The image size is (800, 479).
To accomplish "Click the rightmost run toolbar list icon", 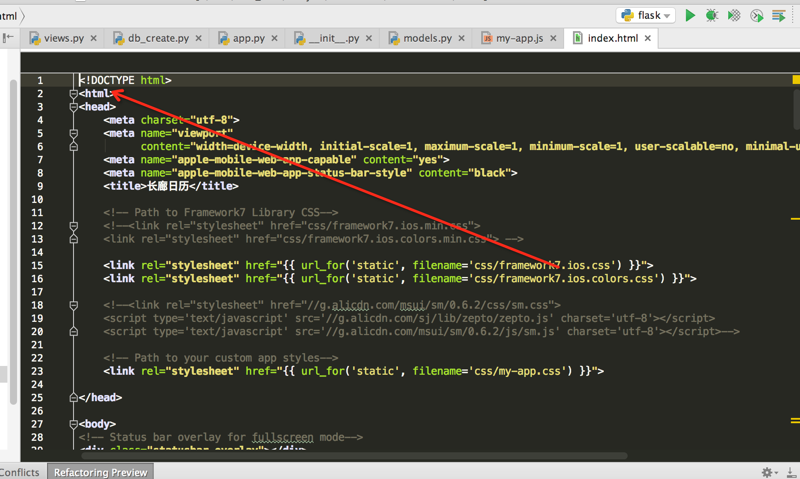I will click(x=779, y=16).
